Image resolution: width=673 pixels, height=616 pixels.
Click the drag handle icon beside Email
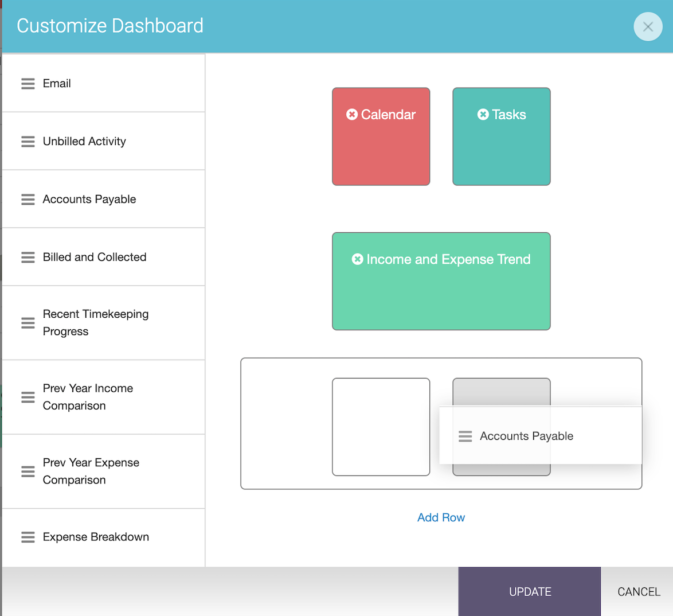[x=28, y=84]
